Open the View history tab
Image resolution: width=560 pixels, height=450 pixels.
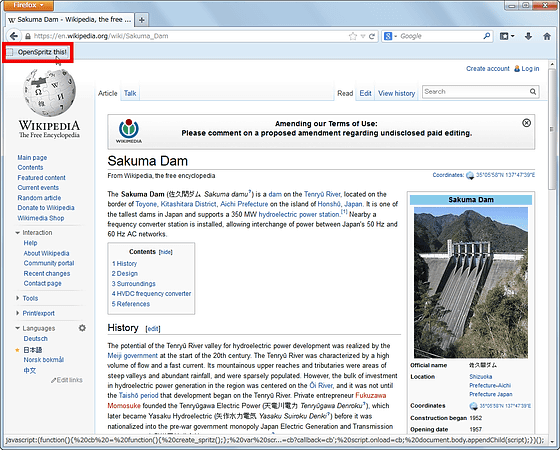point(396,93)
